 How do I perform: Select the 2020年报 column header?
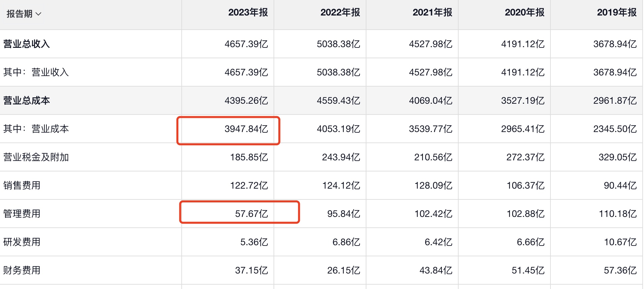[525, 12]
